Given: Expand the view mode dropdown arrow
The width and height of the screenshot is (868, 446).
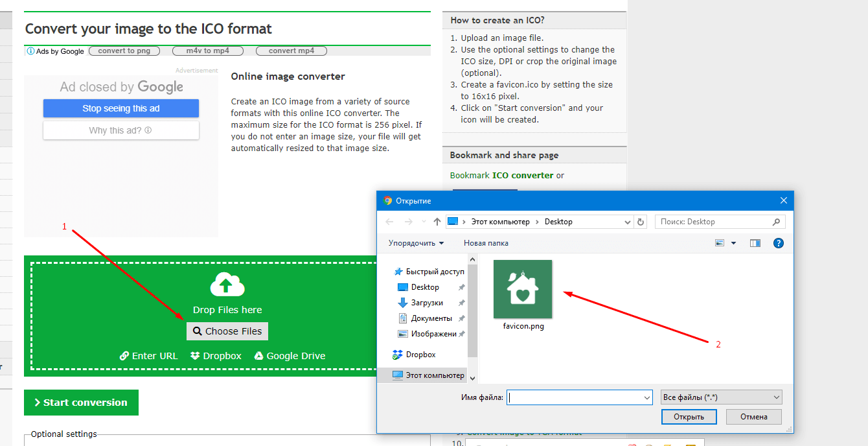Looking at the screenshot, I should tap(732, 242).
